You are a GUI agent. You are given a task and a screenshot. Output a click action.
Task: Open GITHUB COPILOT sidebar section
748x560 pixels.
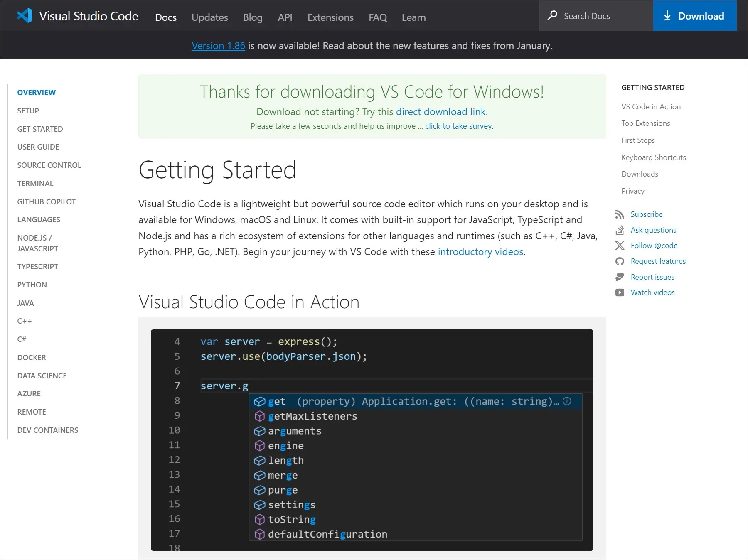pos(47,202)
